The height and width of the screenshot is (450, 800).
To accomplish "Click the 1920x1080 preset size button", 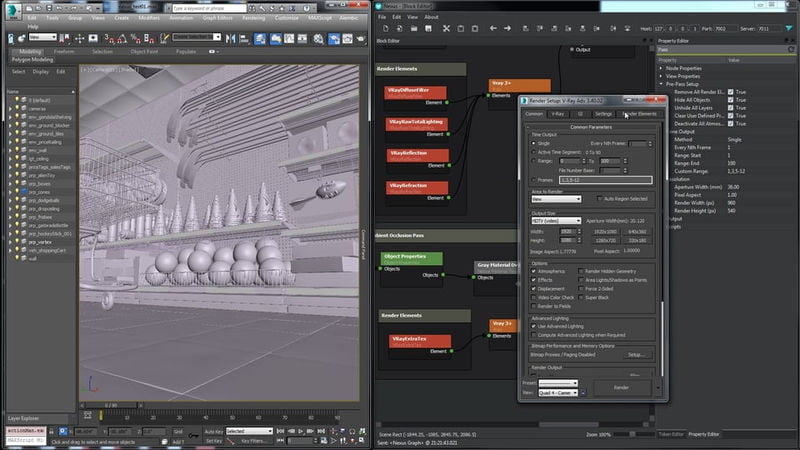I will click(x=606, y=231).
